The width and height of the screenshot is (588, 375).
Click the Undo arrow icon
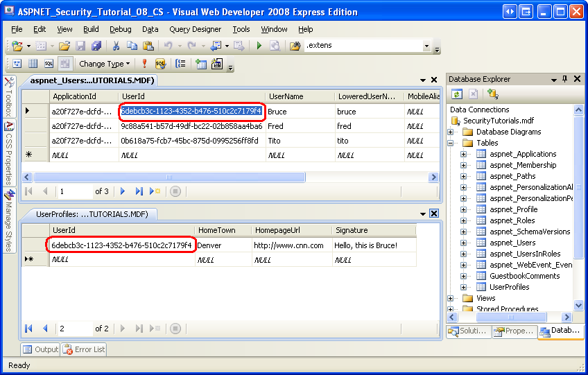pyautogui.click(x=168, y=46)
